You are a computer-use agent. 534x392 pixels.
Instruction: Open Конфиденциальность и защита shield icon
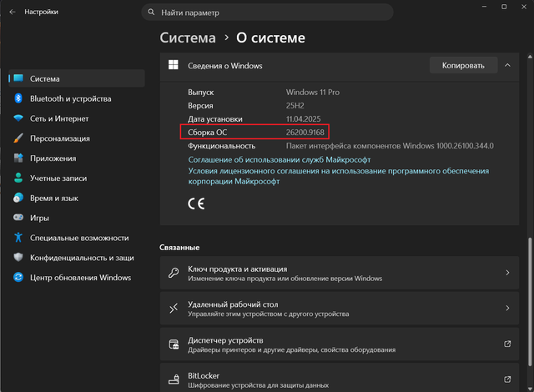click(18, 257)
